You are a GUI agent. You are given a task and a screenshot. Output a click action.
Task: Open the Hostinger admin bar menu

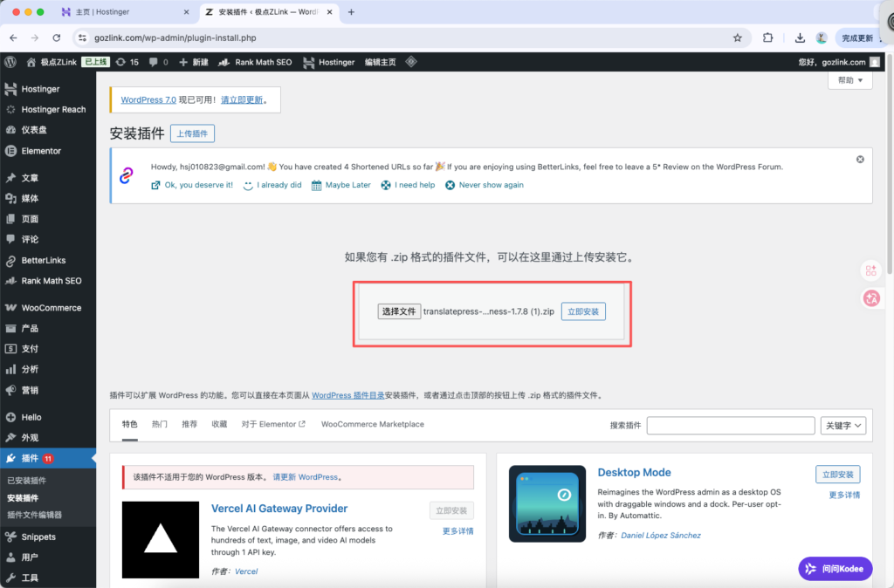coord(329,62)
